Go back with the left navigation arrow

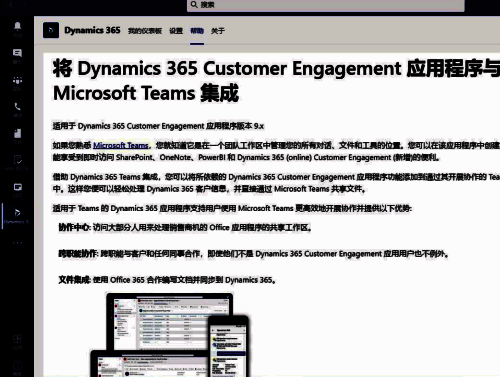click(x=11, y=5)
